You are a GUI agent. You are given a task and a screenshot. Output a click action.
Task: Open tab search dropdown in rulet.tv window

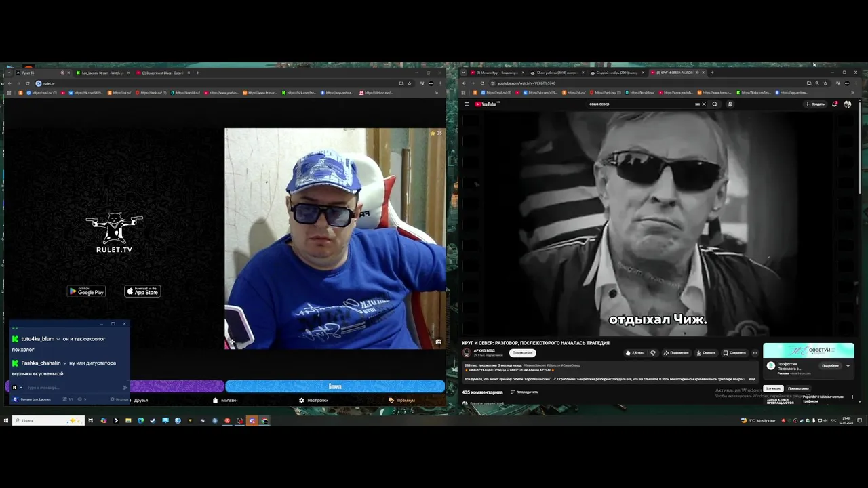9,73
